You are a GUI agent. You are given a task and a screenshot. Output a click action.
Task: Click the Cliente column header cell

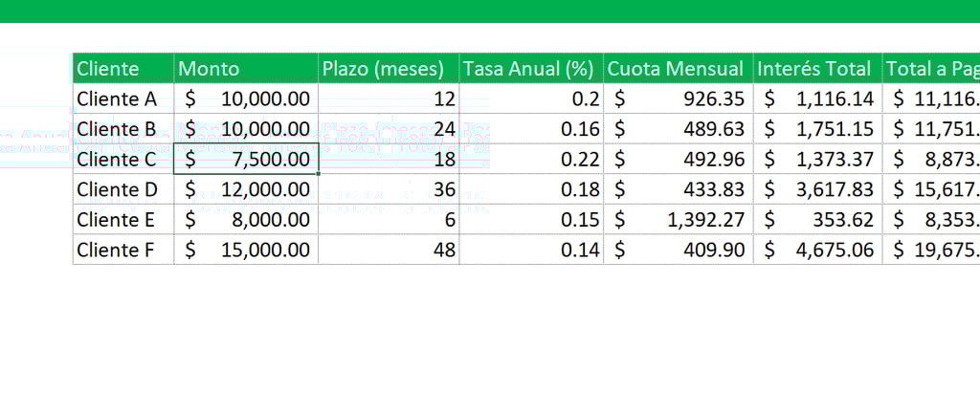click(x=123, y=68)
